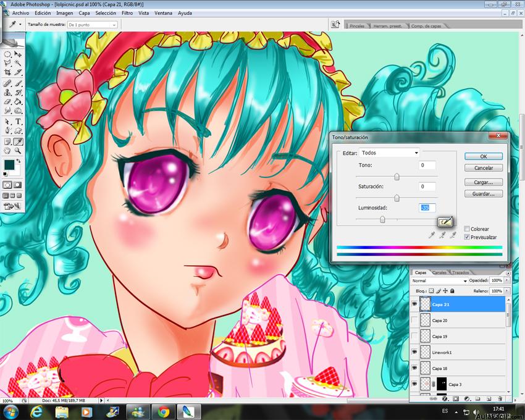Viewport: 525px width, 420px height.
Task: Switch to the Canales tab
Action: [x=439, y=272]
